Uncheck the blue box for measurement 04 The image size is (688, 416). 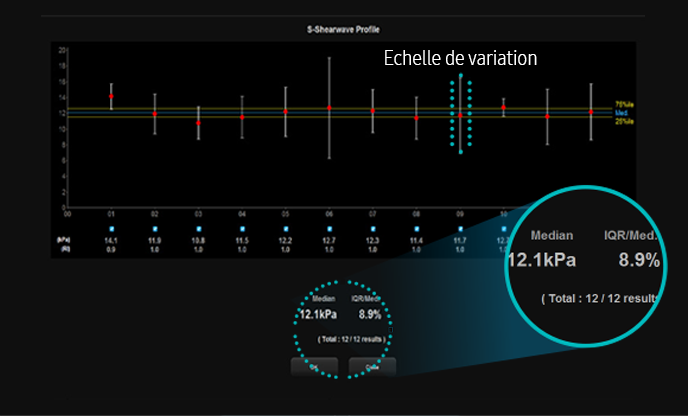coord(242,227)
